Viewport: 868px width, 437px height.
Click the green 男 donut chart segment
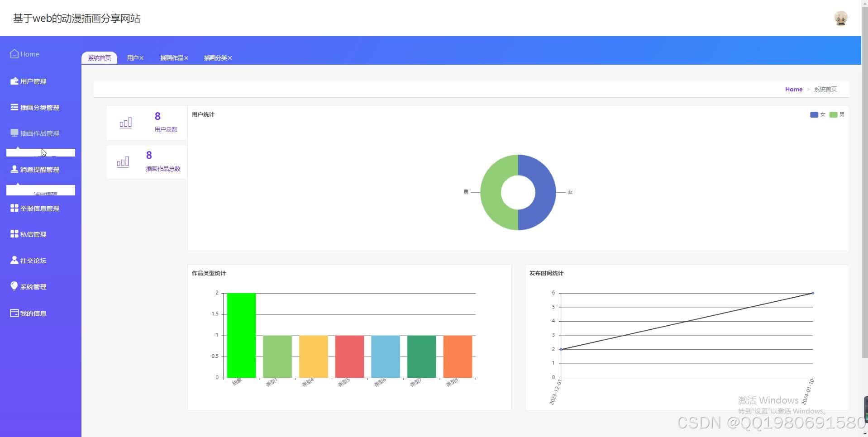491,192
